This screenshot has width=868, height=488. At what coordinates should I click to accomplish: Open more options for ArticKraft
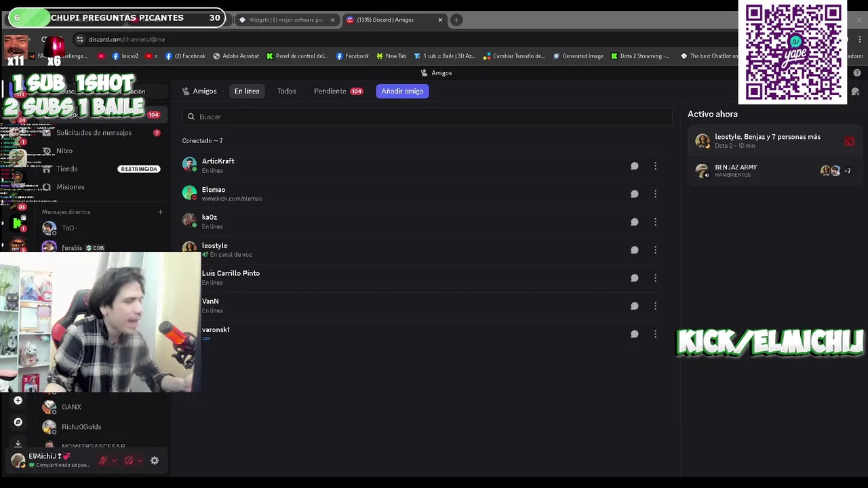pos(655,166)
